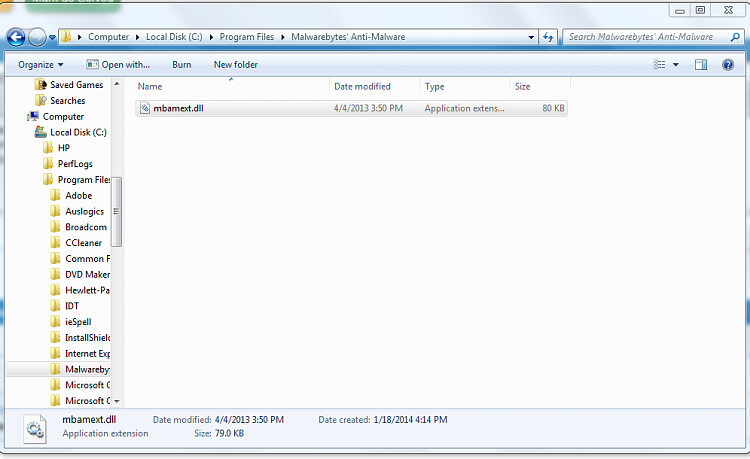Click the large mbamext.dll icon in details pane
This screenshot has height=459, width=750.
pyautogui.click(x=35, y=429)
